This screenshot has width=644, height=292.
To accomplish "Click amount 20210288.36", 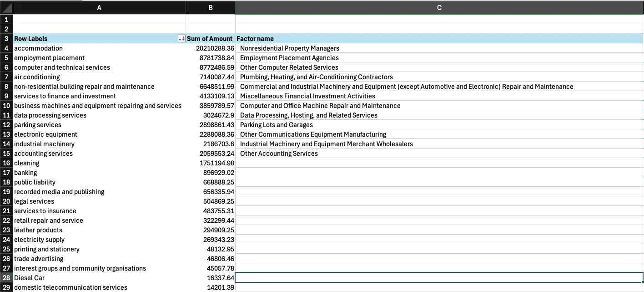I will pos(211,48).
